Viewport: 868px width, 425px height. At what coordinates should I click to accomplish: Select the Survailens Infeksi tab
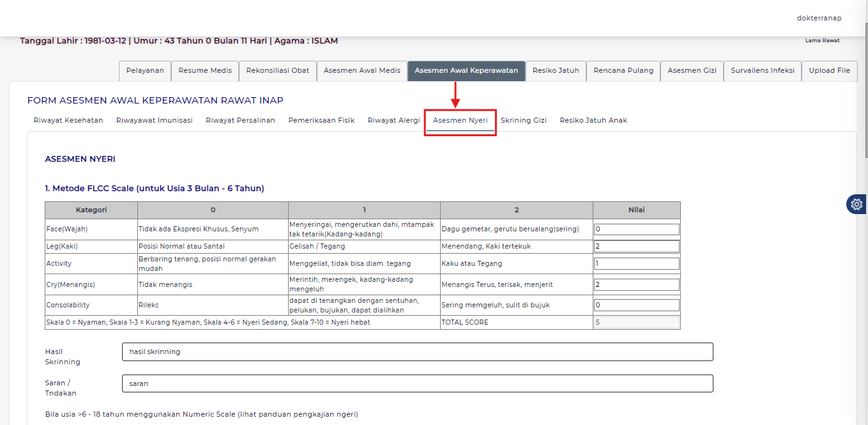point(763,71)
